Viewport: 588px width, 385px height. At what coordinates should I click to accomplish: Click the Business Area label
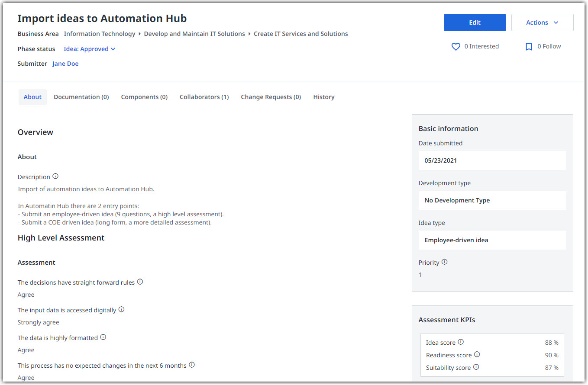[38, 34]
